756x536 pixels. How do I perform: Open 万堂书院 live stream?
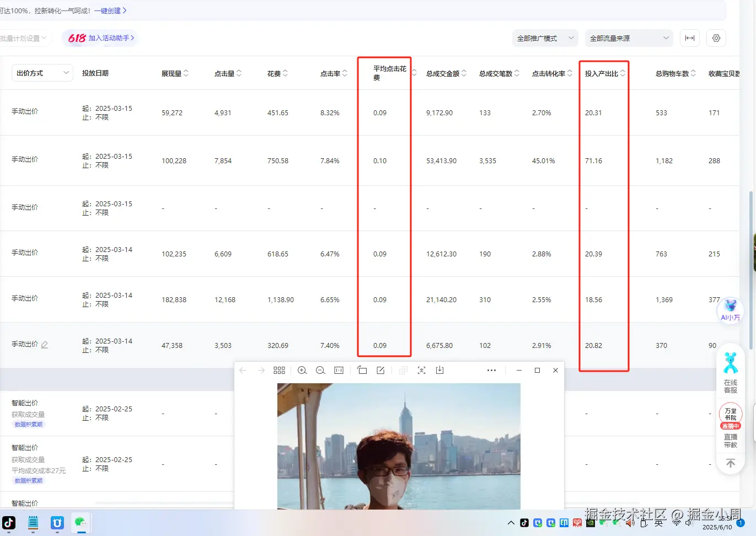730,416
